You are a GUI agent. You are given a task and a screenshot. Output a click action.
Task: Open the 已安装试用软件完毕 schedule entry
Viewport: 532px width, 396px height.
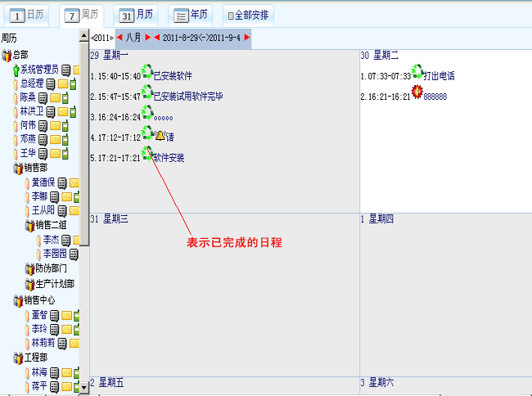click(x=188, y=96)
